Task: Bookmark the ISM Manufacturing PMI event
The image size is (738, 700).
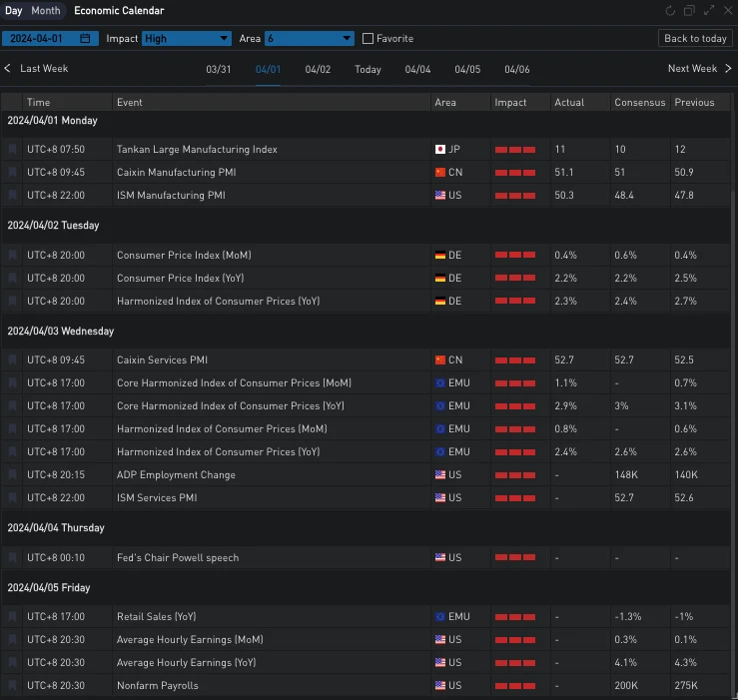Action: [x=12, y=196]
